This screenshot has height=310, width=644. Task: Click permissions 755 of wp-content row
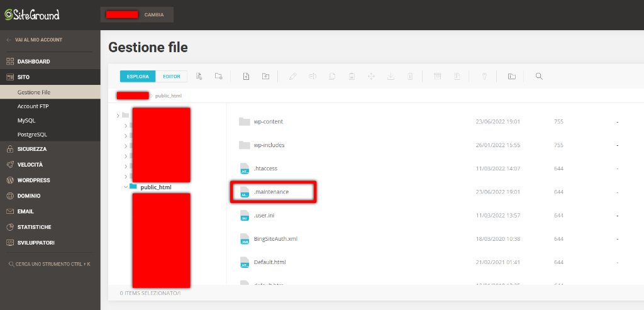[558, 121]
